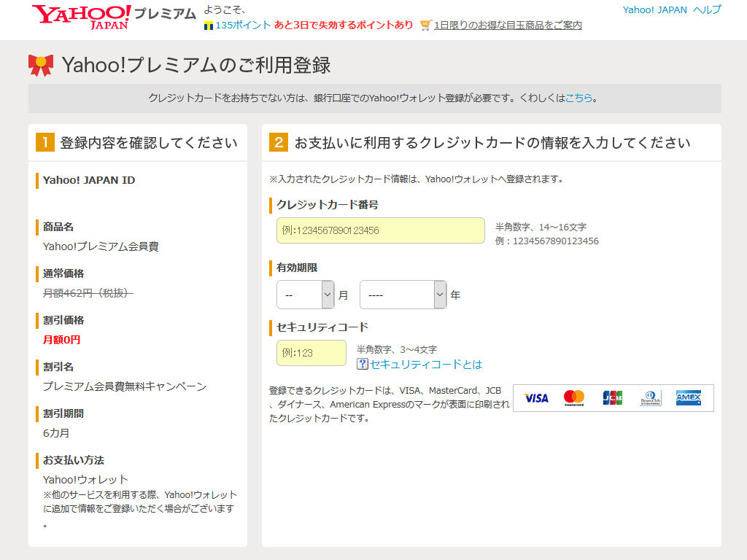Click the orange step 2 number badge

point(279,142)
